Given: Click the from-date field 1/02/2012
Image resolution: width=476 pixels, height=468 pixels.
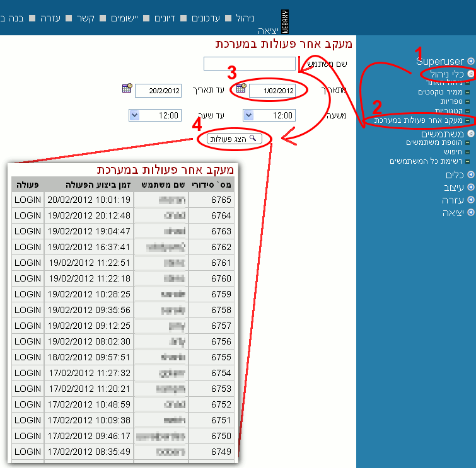Looking at the screenshot, I should pos(272,91).
